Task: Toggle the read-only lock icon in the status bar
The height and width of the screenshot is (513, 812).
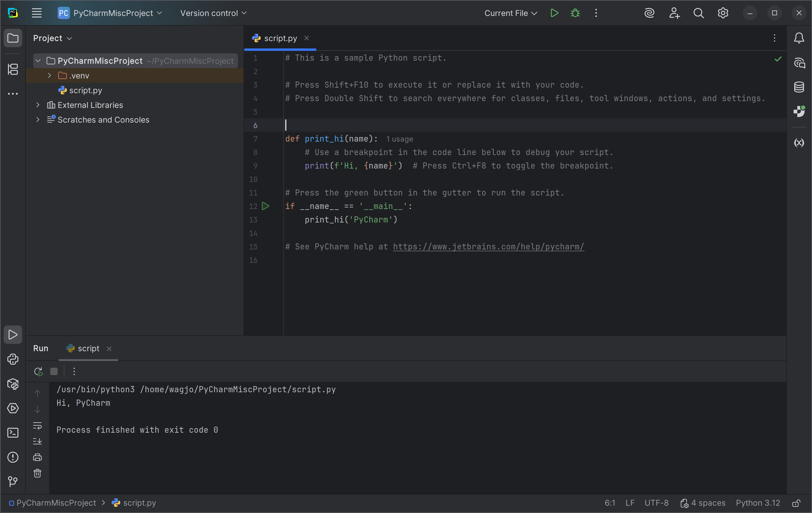Action: click(796, 503)
